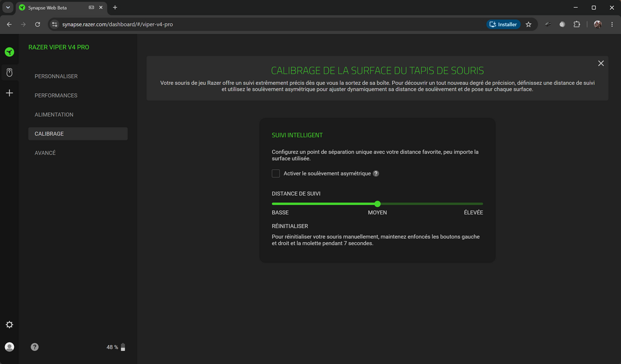The height and width of the screenshot is (364, 621).
Task: Click the plus icon to add a device
Action: coord(9,93)
